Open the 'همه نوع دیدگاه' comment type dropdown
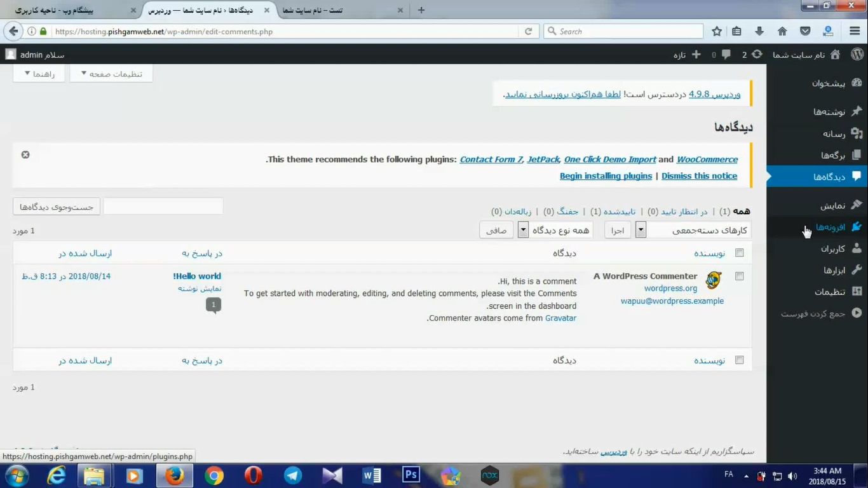The height and width of the screenshot is (488, 868). 555,231
